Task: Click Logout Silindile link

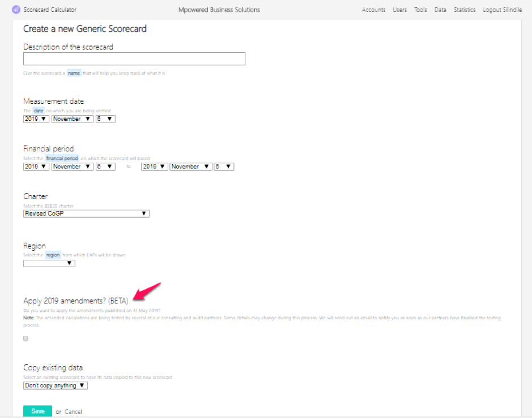Action: point(502,10)
